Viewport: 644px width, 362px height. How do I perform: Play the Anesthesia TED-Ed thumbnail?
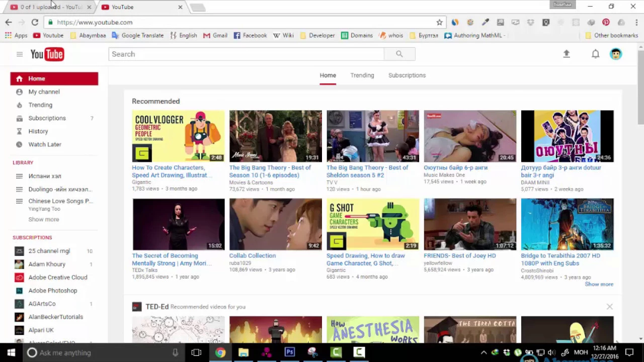[373, 329]
